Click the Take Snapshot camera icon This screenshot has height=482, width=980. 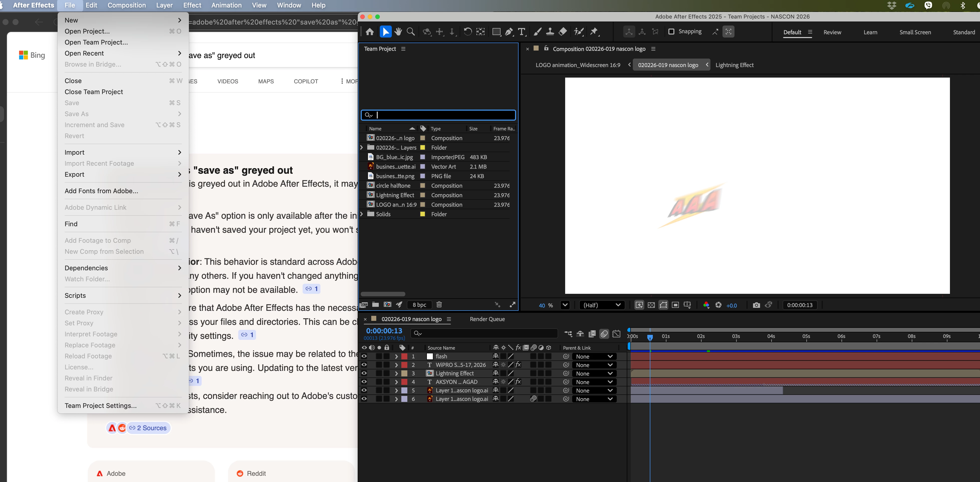click(756, 305)
